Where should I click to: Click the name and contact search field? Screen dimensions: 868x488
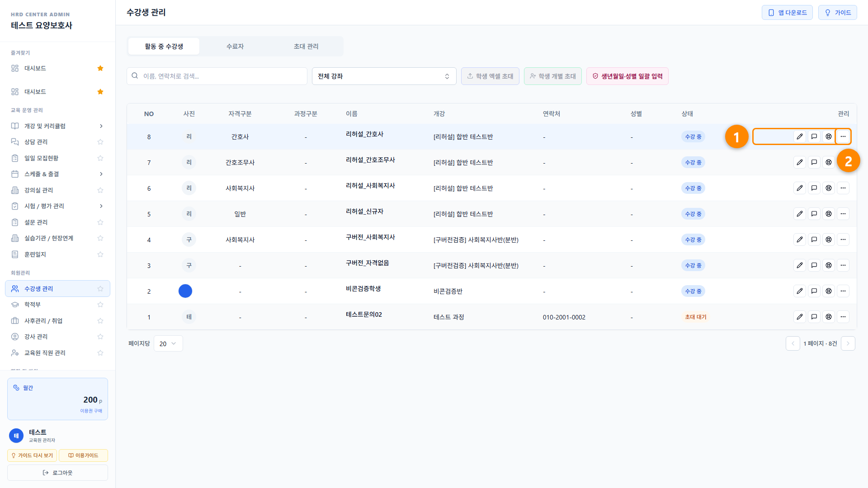[x=217, y=76]
